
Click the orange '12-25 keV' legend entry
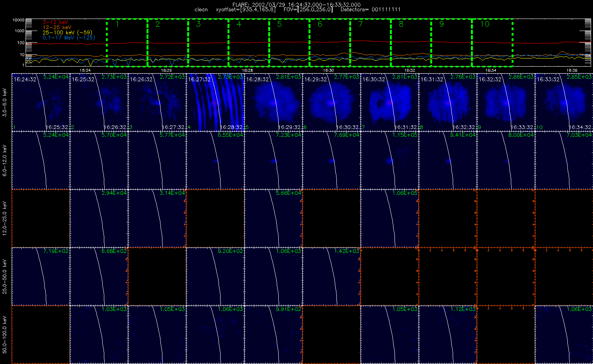pos(57,27)
